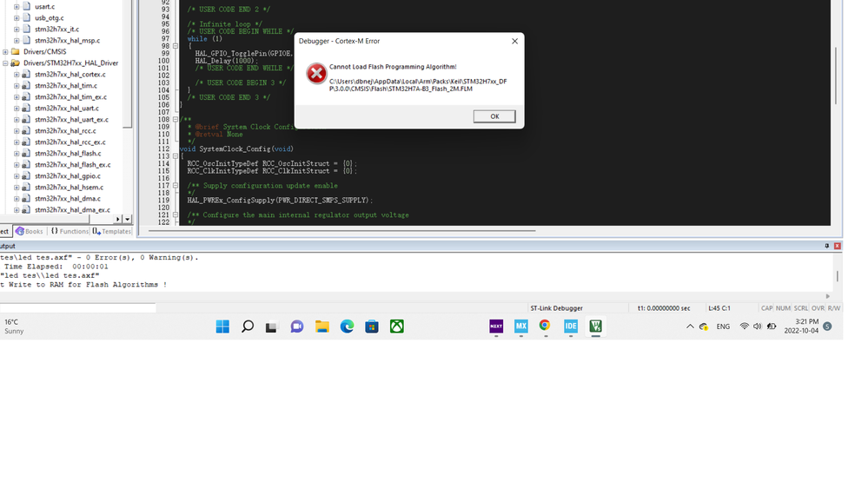
Task: Click t1: 0.00000000 sec status entry
Action: tap(664, 308)
